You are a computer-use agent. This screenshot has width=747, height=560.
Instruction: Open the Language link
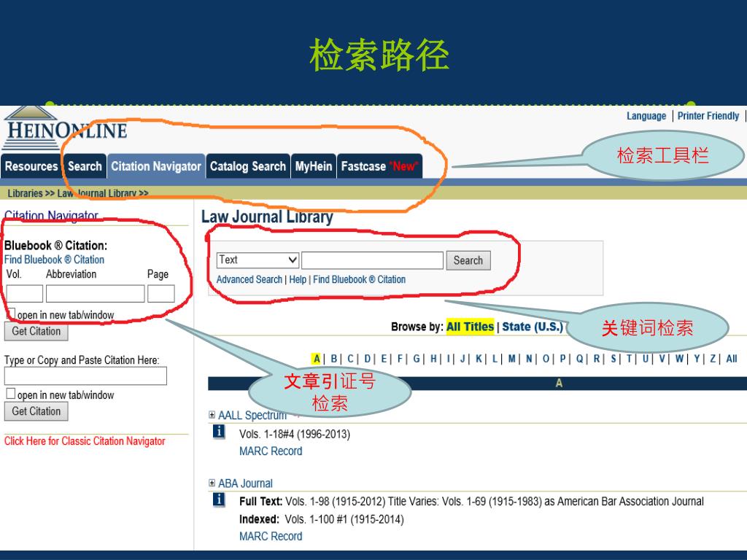point(646,116)
